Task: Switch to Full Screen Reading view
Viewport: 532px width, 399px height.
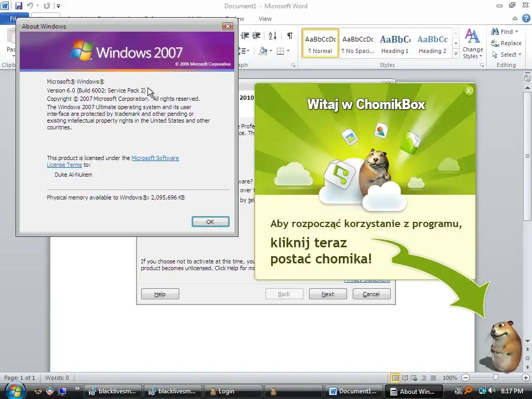Action: pos(405,378)
